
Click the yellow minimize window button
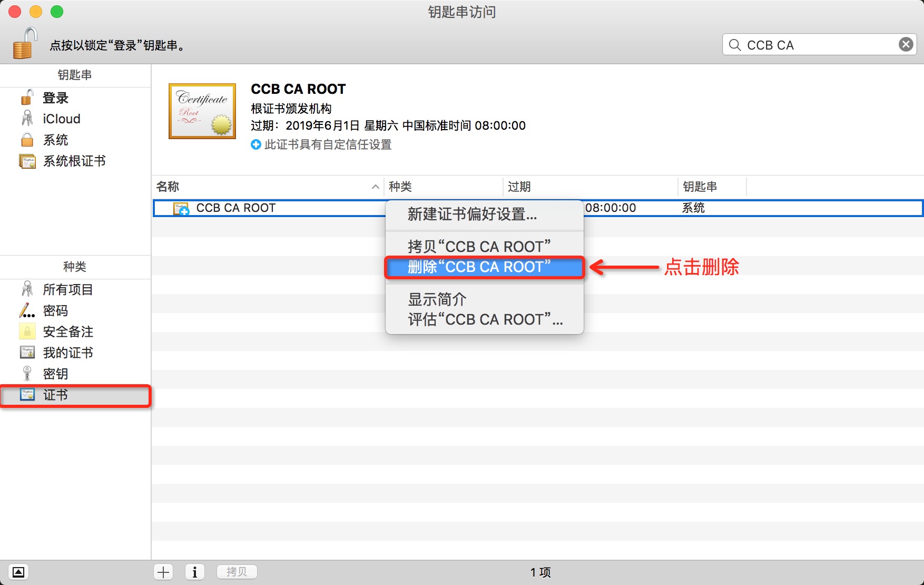point(36,12)
